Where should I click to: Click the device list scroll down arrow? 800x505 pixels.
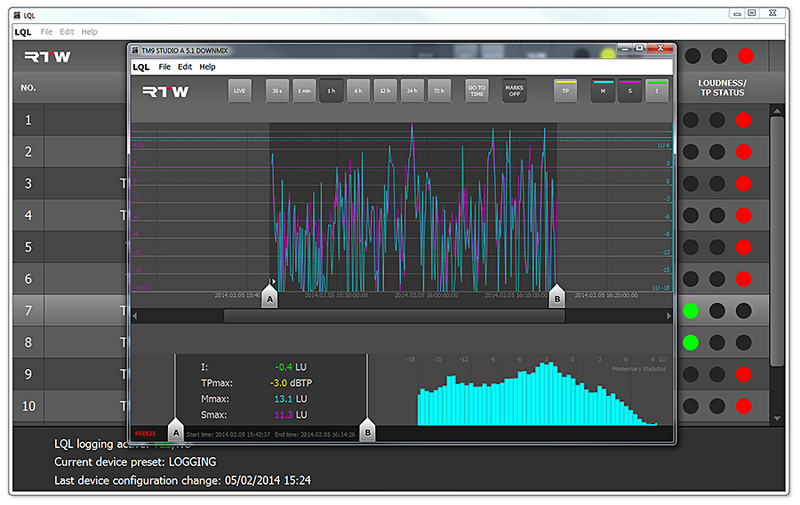(x=777, y=418)
